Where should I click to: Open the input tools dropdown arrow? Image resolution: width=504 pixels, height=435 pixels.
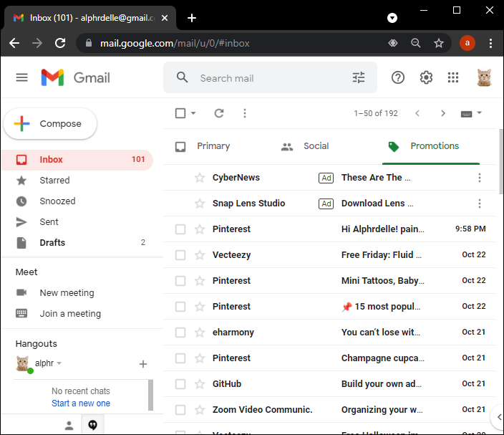480,113
